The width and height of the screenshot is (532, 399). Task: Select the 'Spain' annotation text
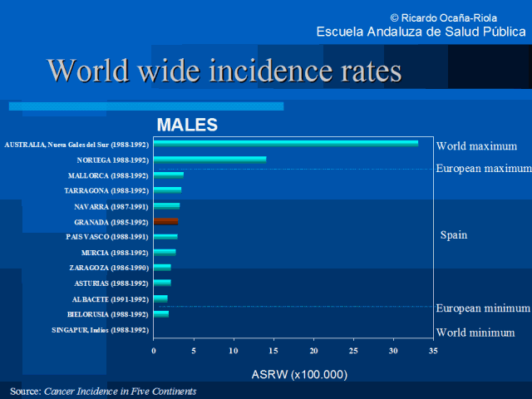click(453, 235)
